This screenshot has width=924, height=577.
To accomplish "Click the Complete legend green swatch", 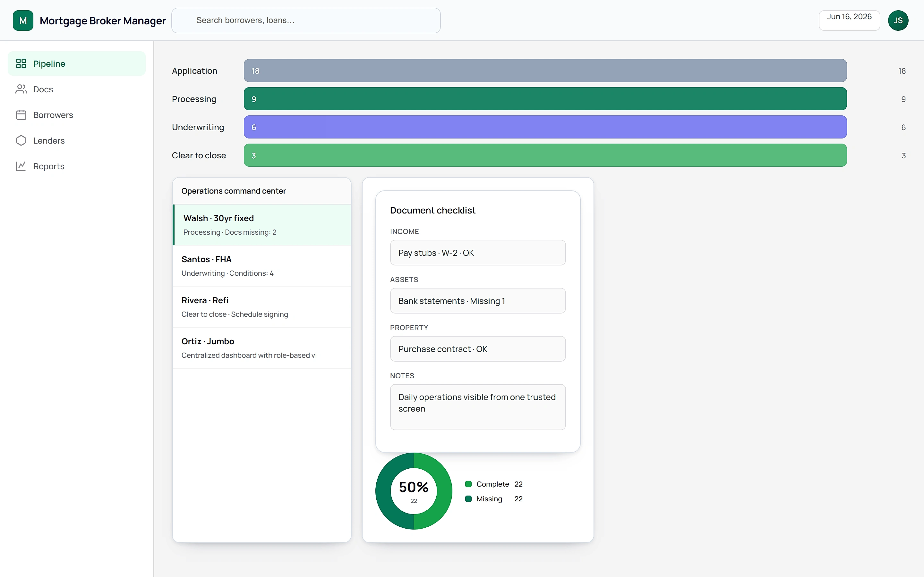I will coord(468,484).
